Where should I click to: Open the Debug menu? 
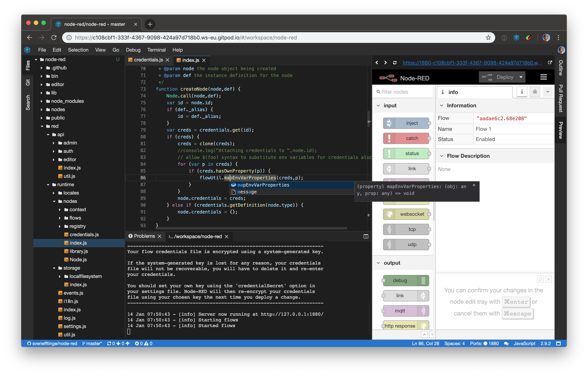pyautogui.click(x=133, y=50)
